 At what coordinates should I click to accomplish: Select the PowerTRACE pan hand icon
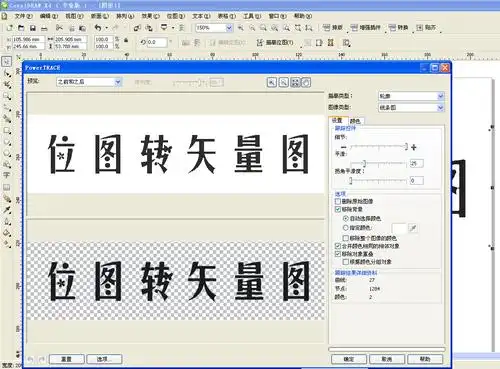pos(306,82)
